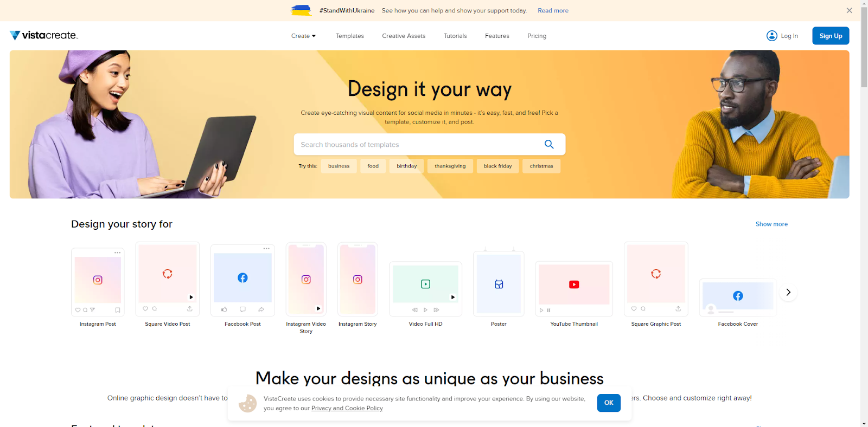Click the next arrow in format carousel
The height and width of the screenshot is (427, 868).
pyautogui.click(x=788, y=292)
